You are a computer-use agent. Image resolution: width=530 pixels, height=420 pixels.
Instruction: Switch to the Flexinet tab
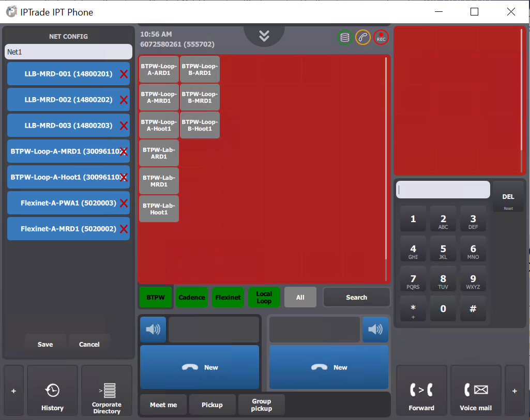coord(228,297)
